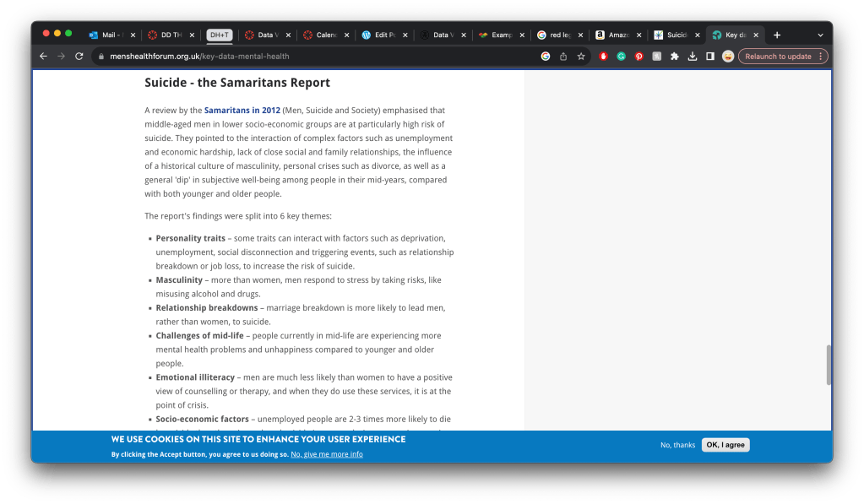This screenshot has width=864, height=504.
Task: Switch to the Mail tab
Action: (110, 35)
